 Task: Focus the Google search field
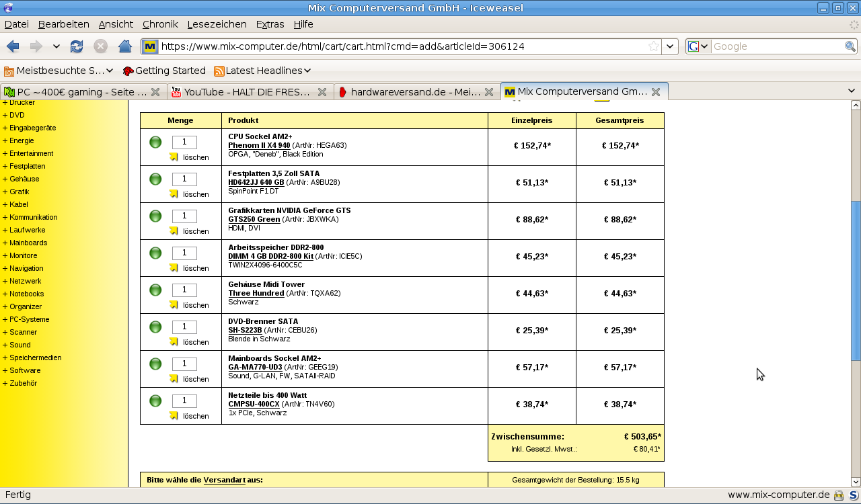[x=778, y=46]
